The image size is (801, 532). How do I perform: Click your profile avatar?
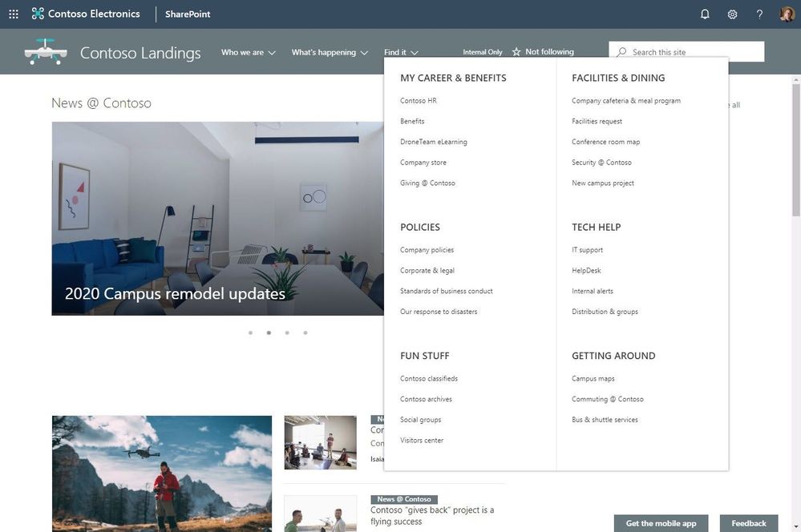[x=786, y=14]
